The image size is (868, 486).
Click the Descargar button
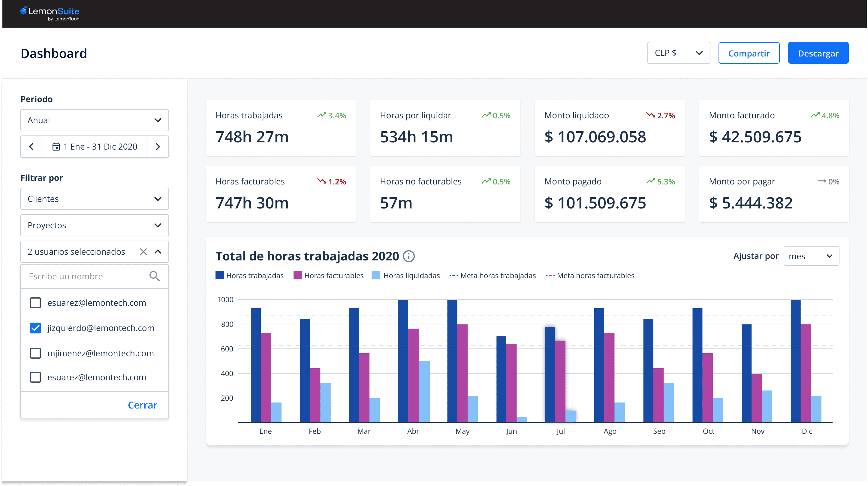click(818, 53)
